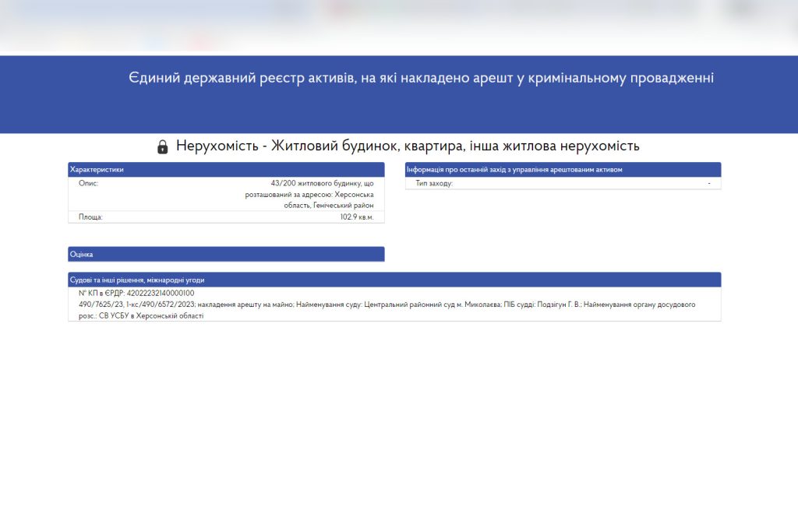Select the № КП в ЄРДР number 42022232140000100
Screen dimensions: 798x532
[x=160, y=293]
